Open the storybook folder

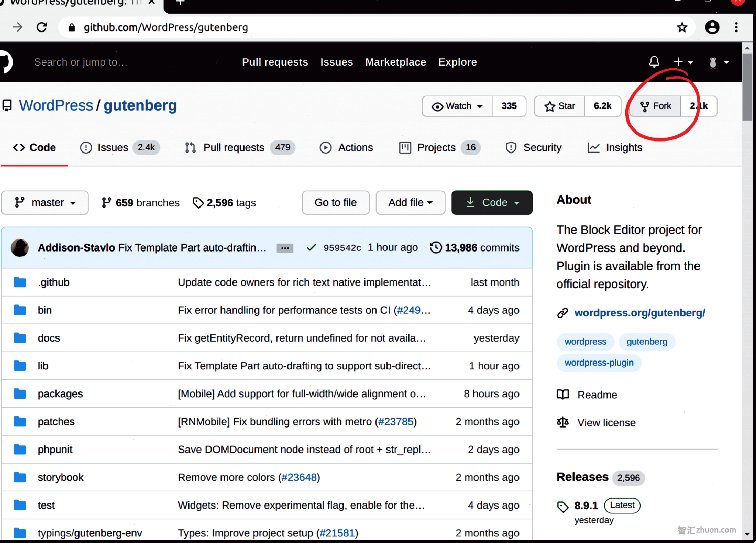click(x=61, y=477)
